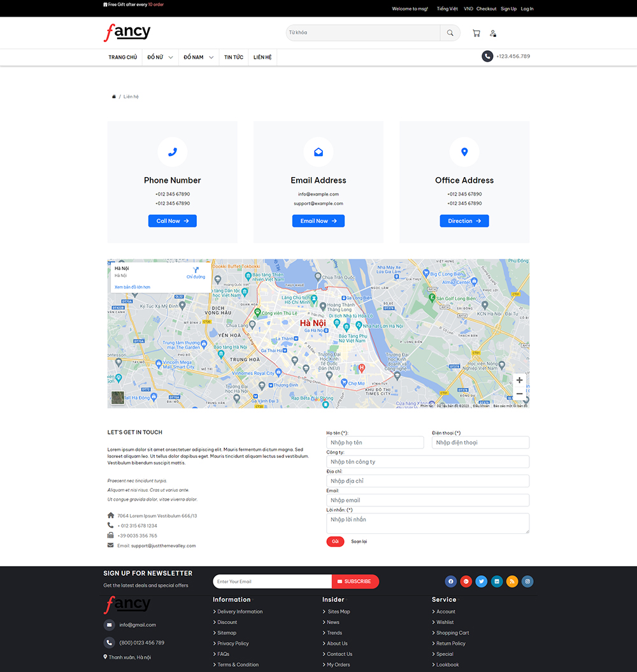Click the Nhập email input field
Image resolution: width=637 pixels, height=672 pixels.
[427, 500]
